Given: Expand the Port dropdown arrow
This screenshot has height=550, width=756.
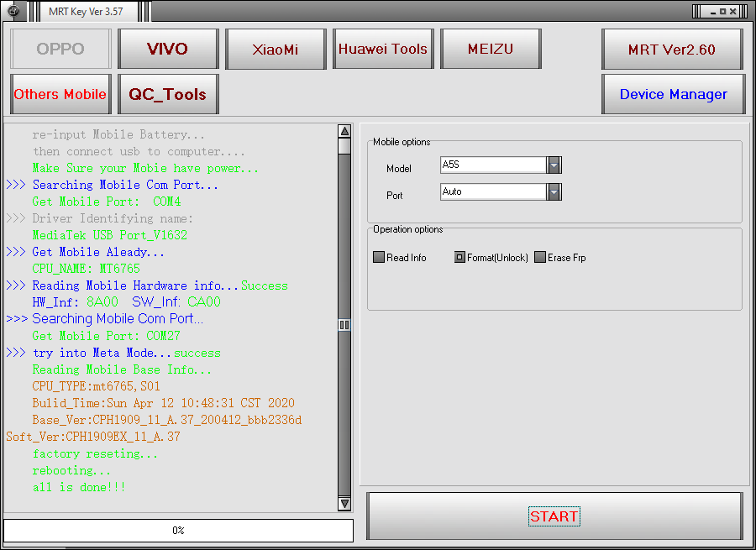Looking at the screenshot, I should [554, 192].
